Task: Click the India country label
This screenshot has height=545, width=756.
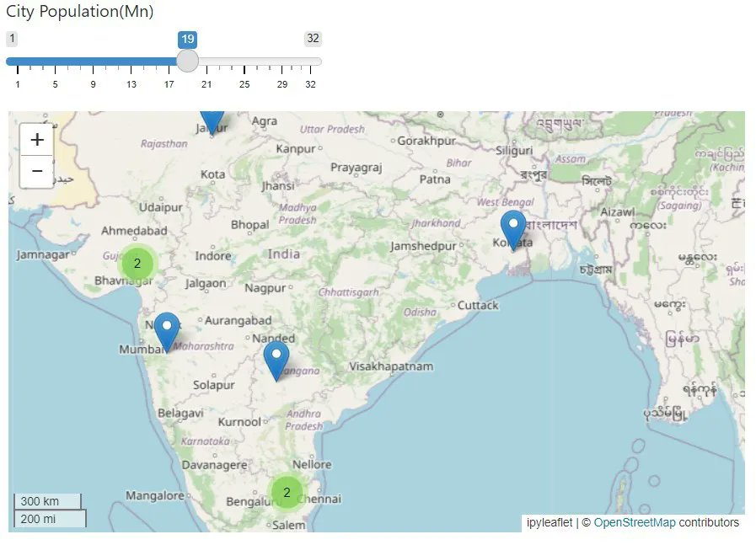Action: [283, 254]
